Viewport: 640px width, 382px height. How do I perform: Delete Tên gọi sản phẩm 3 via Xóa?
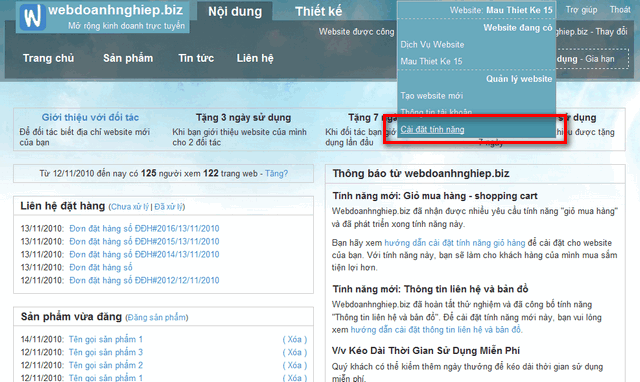pyautogui.click(x=294, y=352)
